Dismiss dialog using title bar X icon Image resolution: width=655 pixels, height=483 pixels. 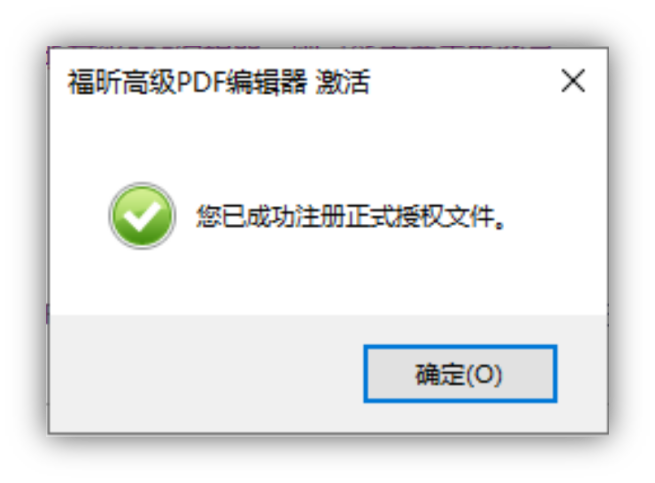pyautogui.click(x=573, y=81)
